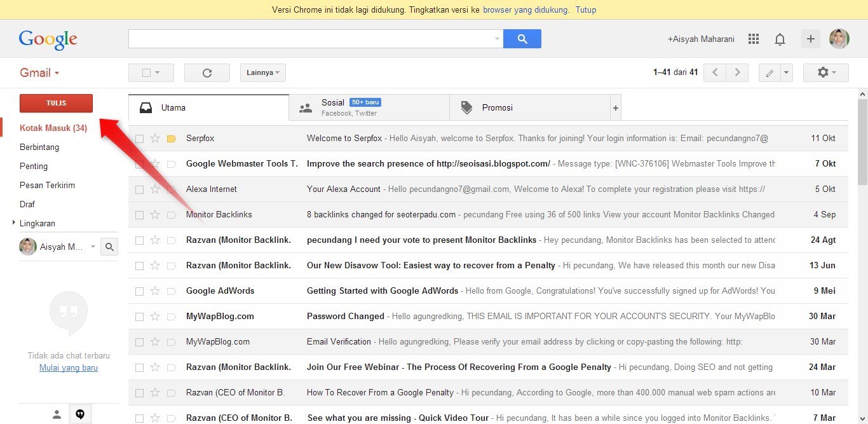Open the Promosi tab

click(x=497, y=107)
